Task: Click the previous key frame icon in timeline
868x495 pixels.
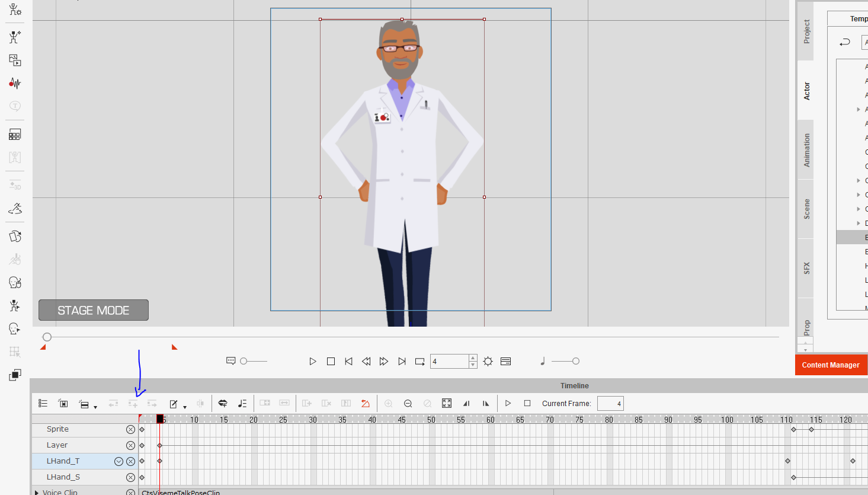Action: pos(466,403)
